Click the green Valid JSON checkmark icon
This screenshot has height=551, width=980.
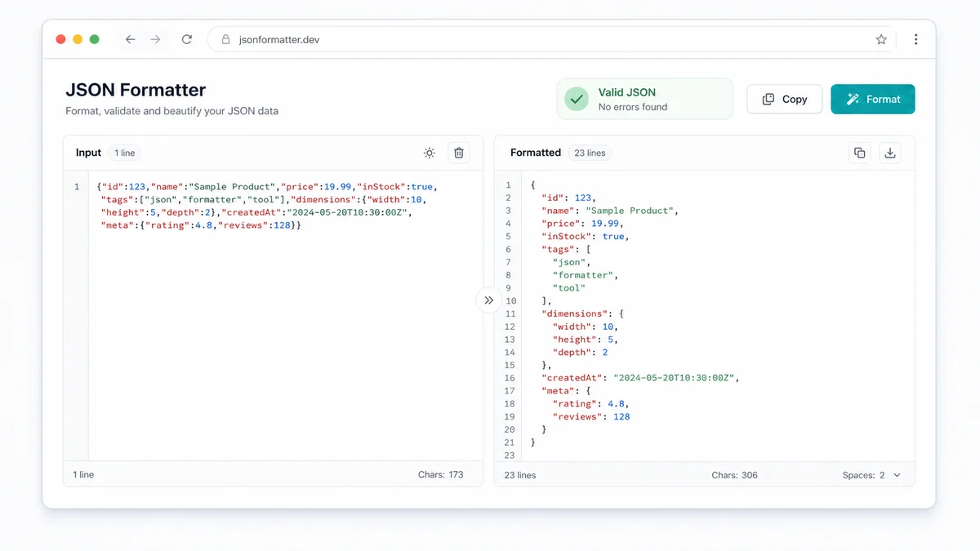click(577, 99)
